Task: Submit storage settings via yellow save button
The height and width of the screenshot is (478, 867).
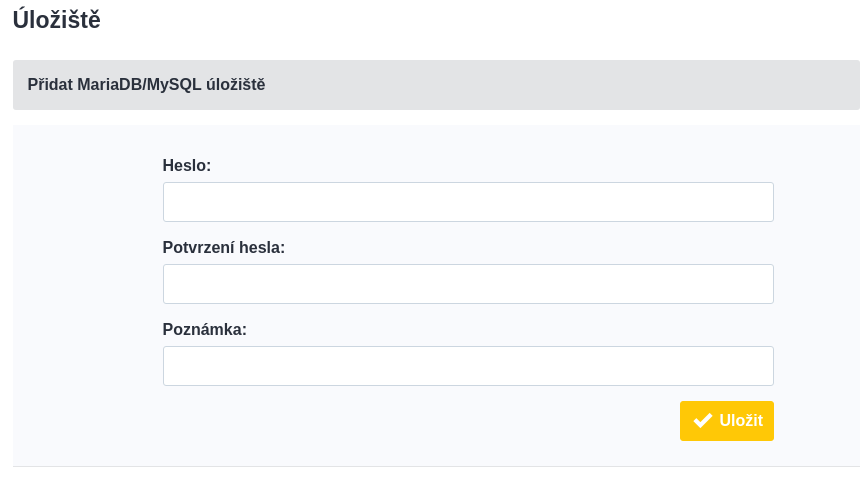Action: [727, 421]
